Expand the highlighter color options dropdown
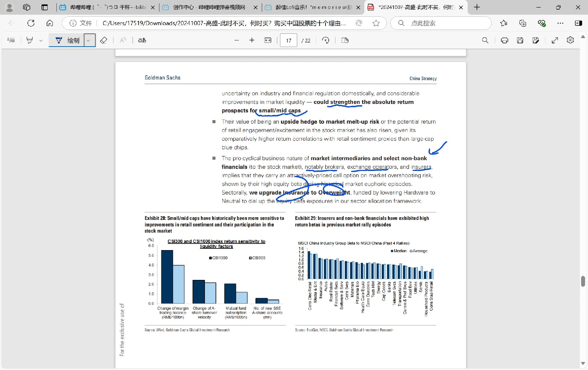The image size is (588, 370). coord(41,40)
